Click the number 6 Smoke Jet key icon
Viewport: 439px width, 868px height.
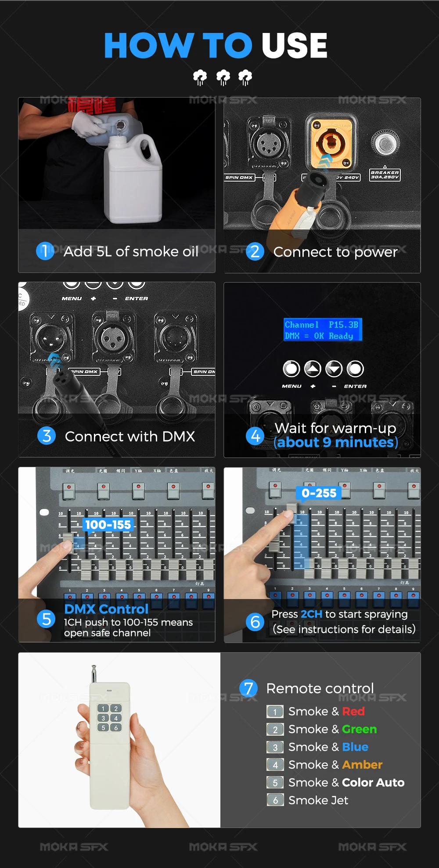point(275,800)
